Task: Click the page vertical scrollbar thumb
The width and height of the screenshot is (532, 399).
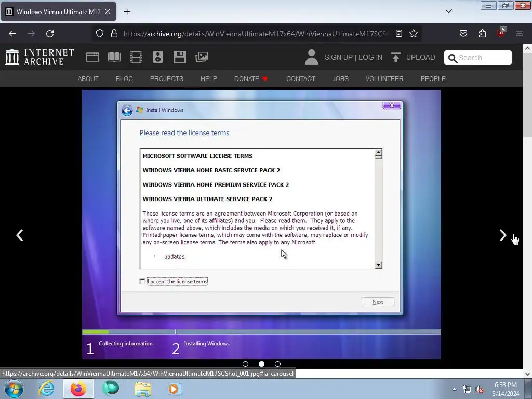Action: 528,95
